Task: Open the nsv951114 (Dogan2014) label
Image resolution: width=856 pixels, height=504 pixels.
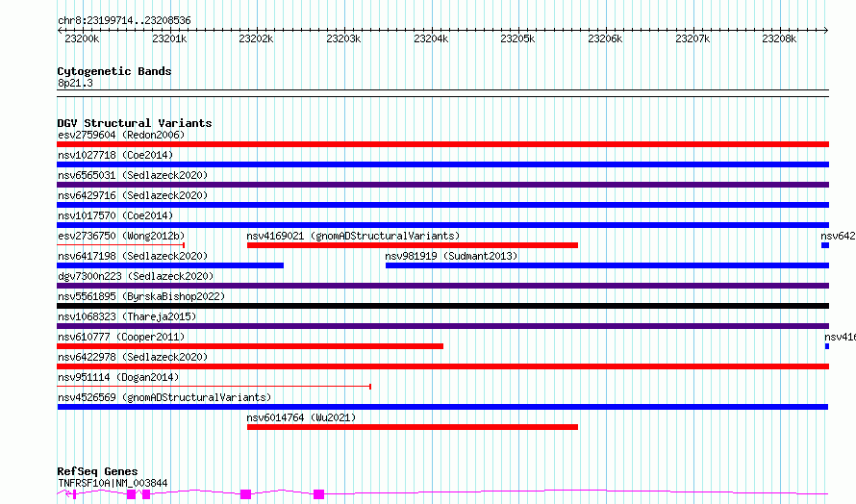Action: pos(118,377)
